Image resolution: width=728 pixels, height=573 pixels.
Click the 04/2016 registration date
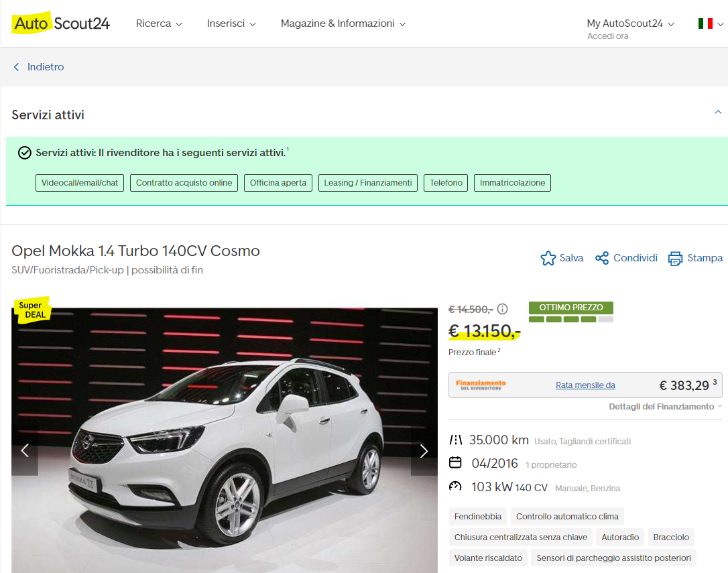pyautogui.click(x=495, y=463)
